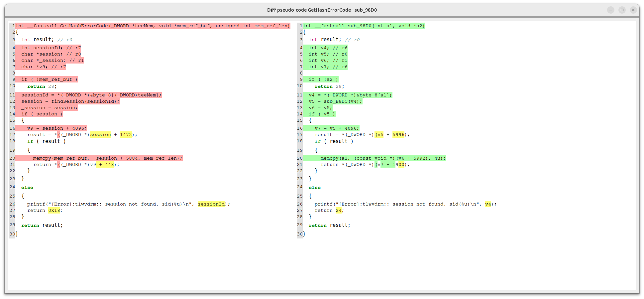Click '_session = session;' line
Image resolution: width=644 pixels, height=299 pixels.
pos(50,108)
